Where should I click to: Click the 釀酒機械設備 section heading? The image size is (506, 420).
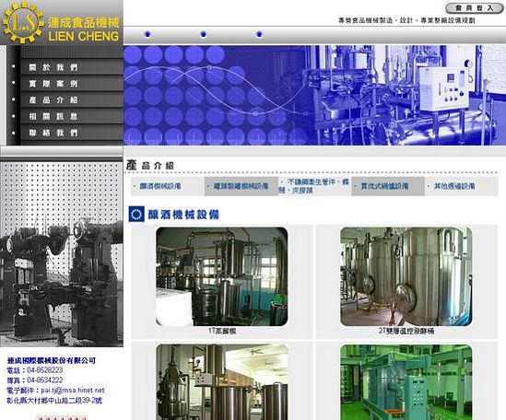click(183, 215)
